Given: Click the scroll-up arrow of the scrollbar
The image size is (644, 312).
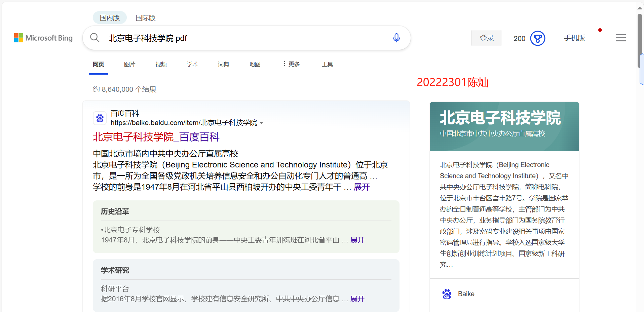Looking at the screenshot, I should coord(640,8).
